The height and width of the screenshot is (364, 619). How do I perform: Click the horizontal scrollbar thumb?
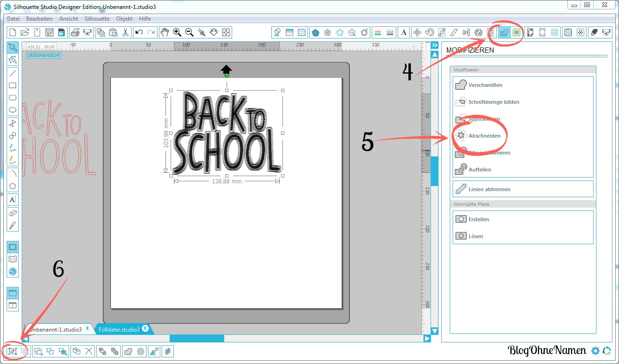pyautogui.click(x=196, y=338)
